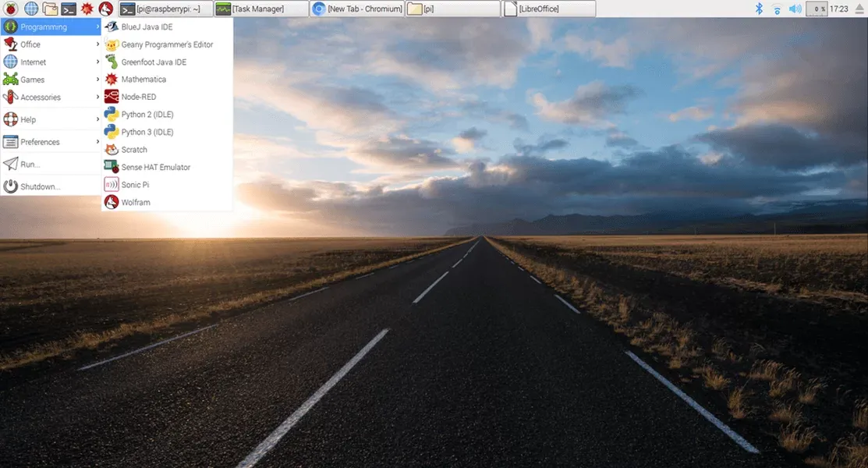The image size is (868, 468).
Task: Click the Python 2 (IDLE) icon
Action: 112,114
